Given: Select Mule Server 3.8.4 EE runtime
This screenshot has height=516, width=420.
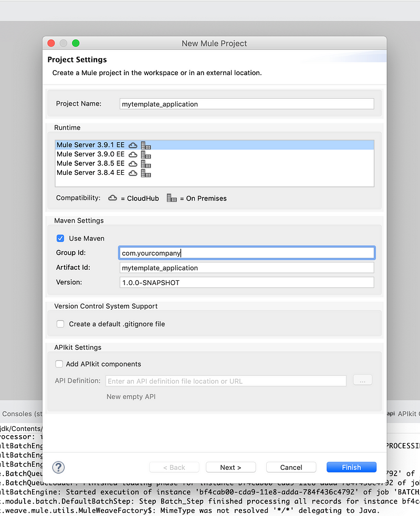Looking at the screenshot, I should (x=214, y=173).
